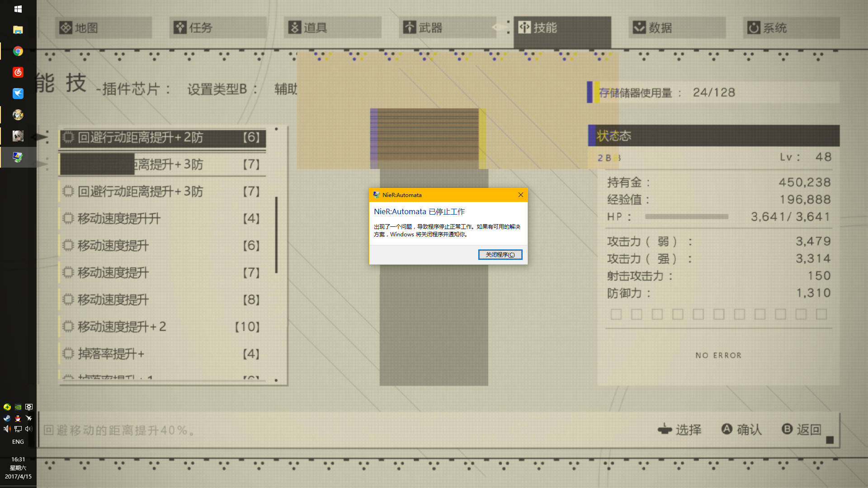Screen dimensions: 868x488
Task: Close the NieR:Automata error dialog
Action: pos(520,195)
